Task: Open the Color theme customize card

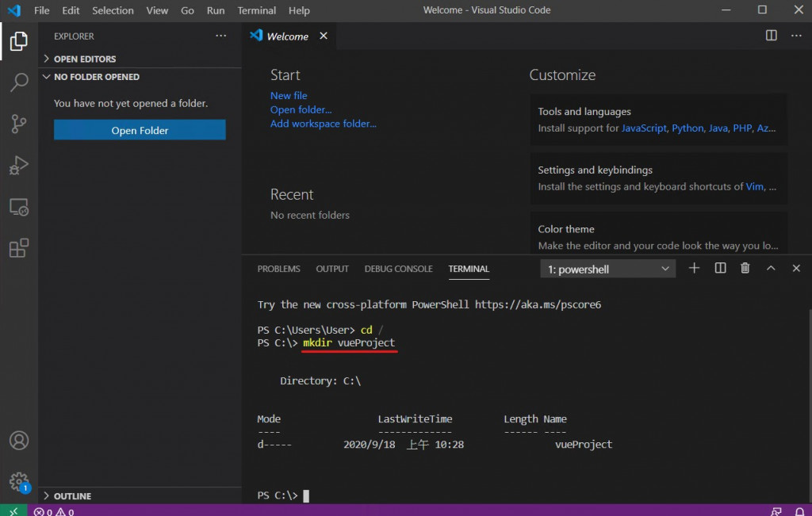Action: click(659, 232)
